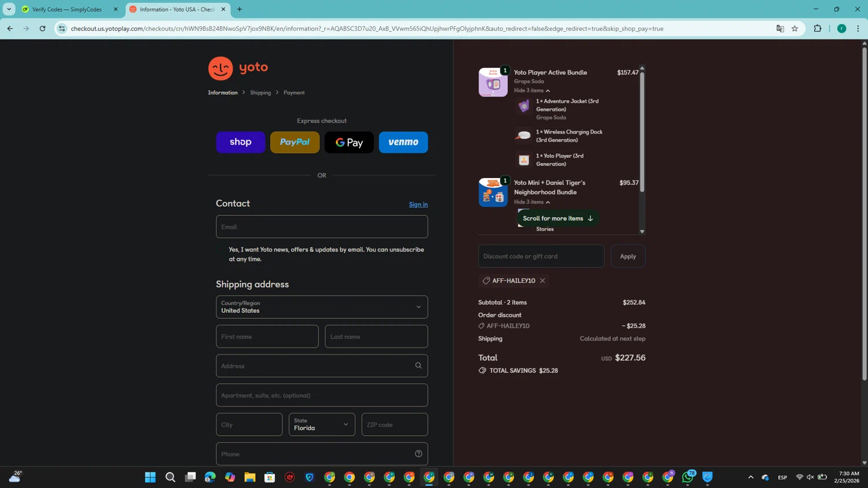Collapse Yoto Mini Daniel Tiger bundle items
868x488 pixels.
(x=532, y=202)
